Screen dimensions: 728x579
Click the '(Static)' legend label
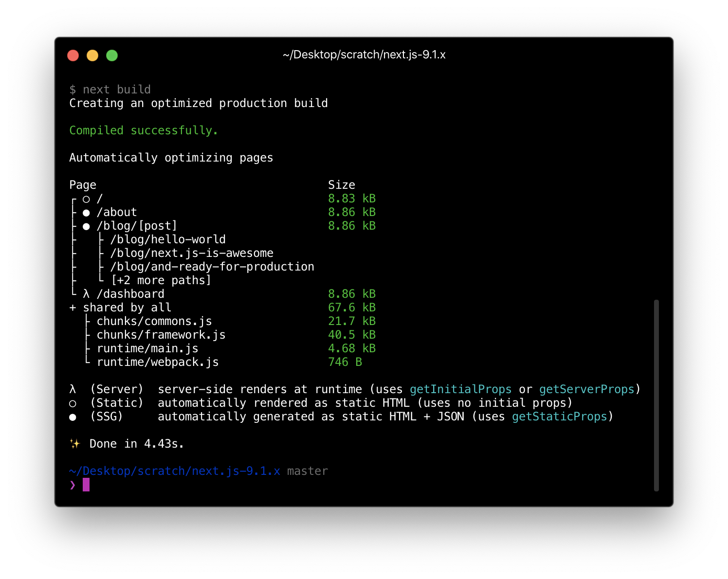pyautogui.click(x=117, y=403)
